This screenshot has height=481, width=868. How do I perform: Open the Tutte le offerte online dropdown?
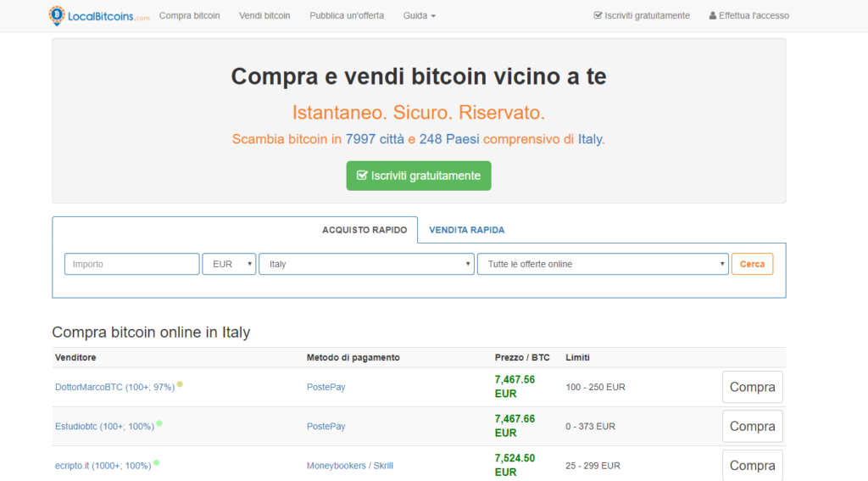(603, 264)
